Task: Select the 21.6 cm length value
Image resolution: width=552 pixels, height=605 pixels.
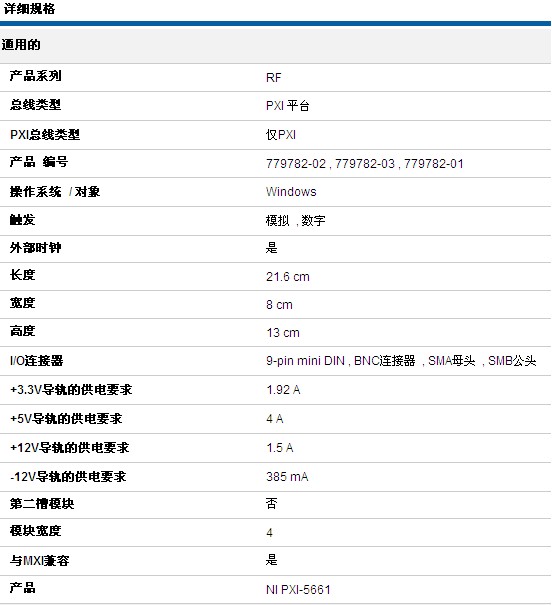Action: coord(288,277)
